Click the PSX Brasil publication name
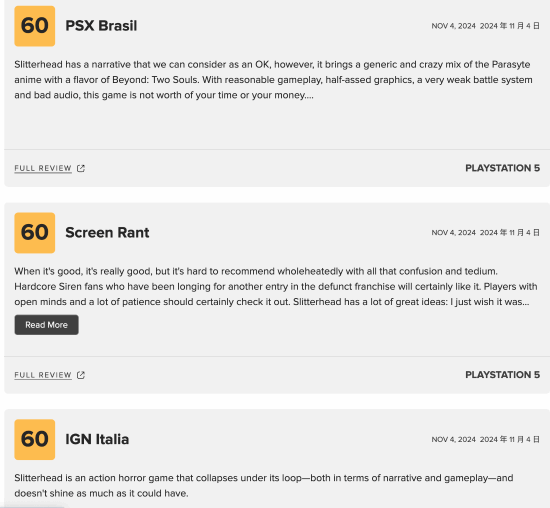 coord(101,26)
